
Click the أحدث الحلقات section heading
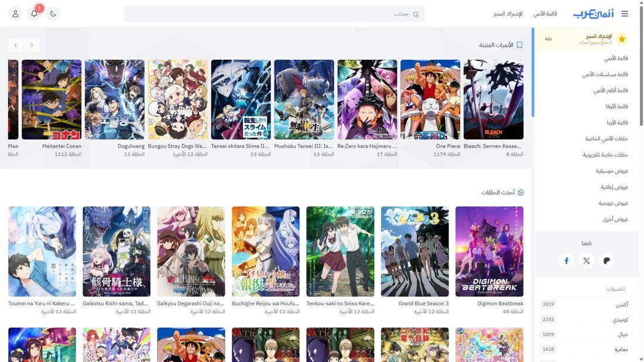[x=498, y=192]
